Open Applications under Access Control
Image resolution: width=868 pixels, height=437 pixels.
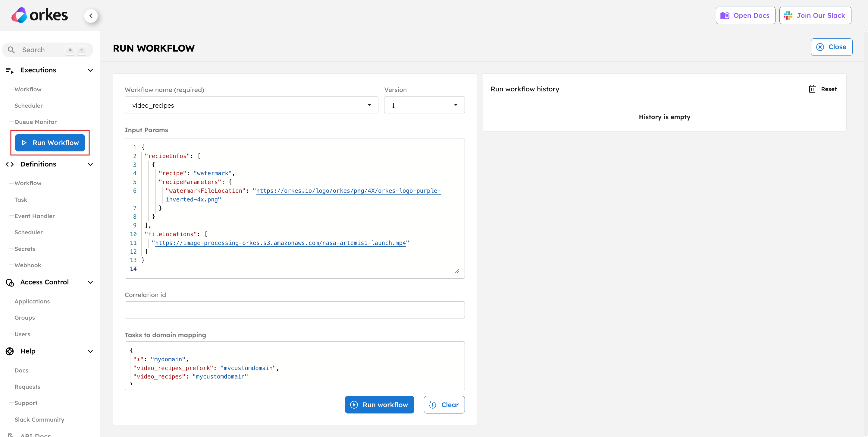(32, 302)
